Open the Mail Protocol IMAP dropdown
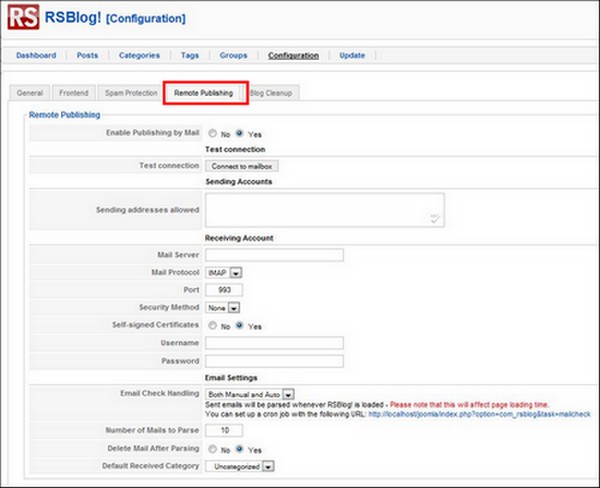 point(223,273)
